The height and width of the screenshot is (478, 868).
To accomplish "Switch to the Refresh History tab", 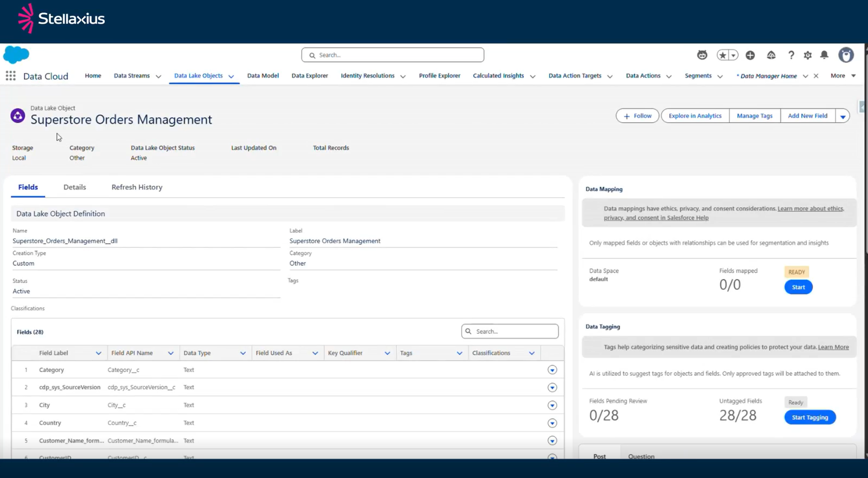I will point(137,187).
